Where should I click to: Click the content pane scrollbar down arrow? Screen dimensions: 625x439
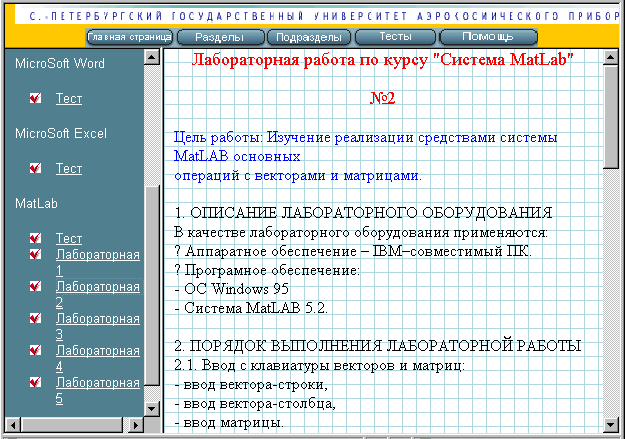[x=611, y=424]
